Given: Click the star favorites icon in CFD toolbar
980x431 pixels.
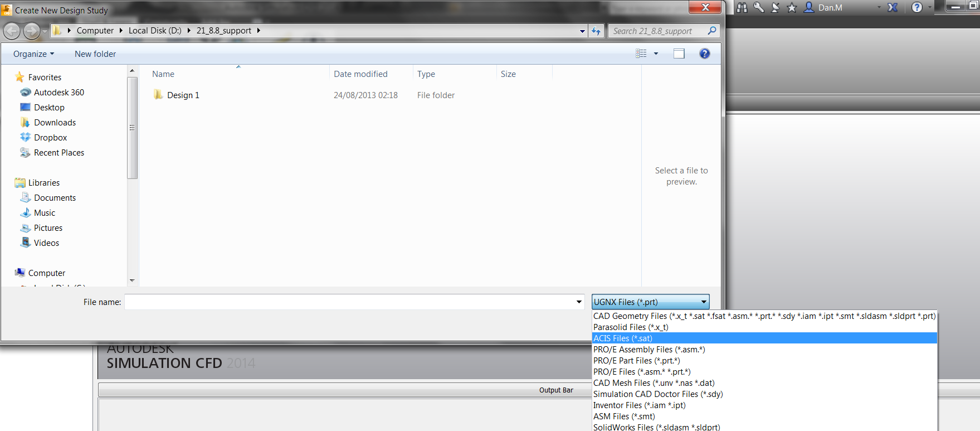Looking at the screenshot, I should click(x=792, y=7).
